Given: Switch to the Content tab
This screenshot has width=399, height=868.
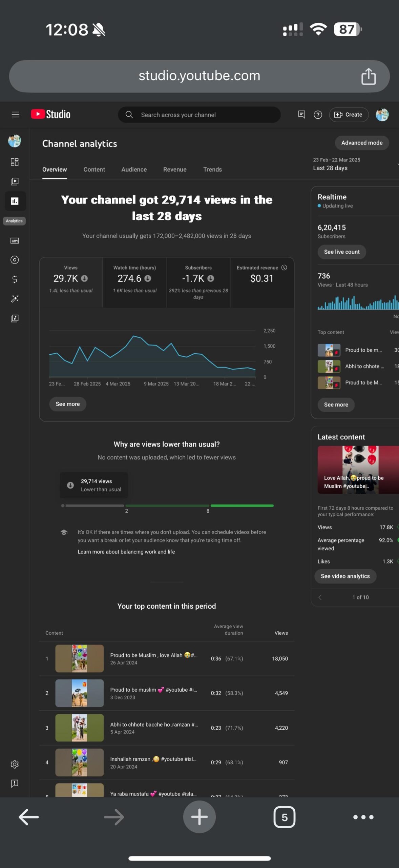Looking at the screenshot, I should tap(94, 170).
